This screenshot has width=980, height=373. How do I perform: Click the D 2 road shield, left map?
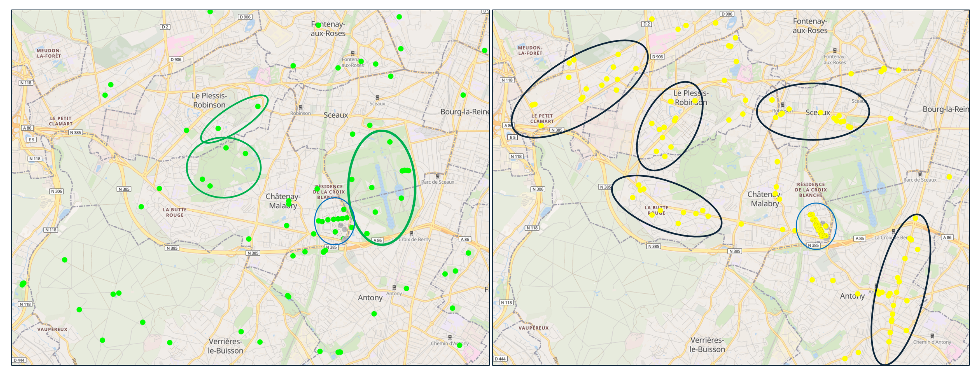point(165,27)
